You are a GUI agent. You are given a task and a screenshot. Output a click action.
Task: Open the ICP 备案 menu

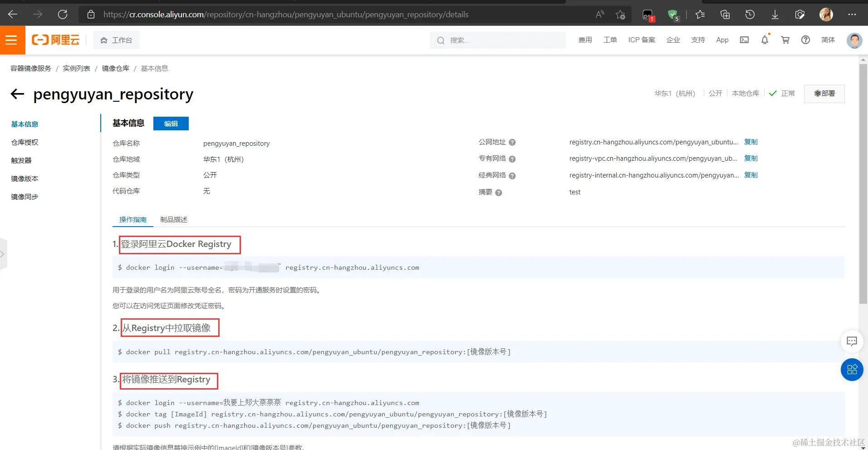(642, 40)
